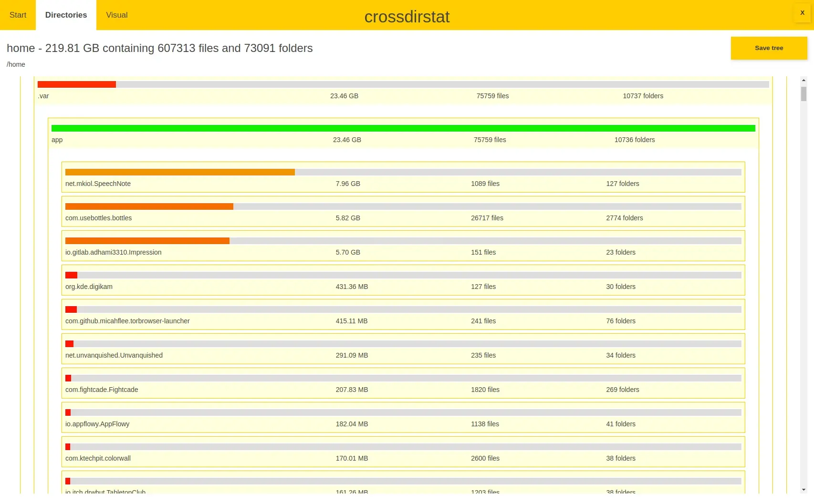Image resolution: width=814 pixels, height=504 pixels.
Task: Click the 7.96 GB size value
Action: 348,184
